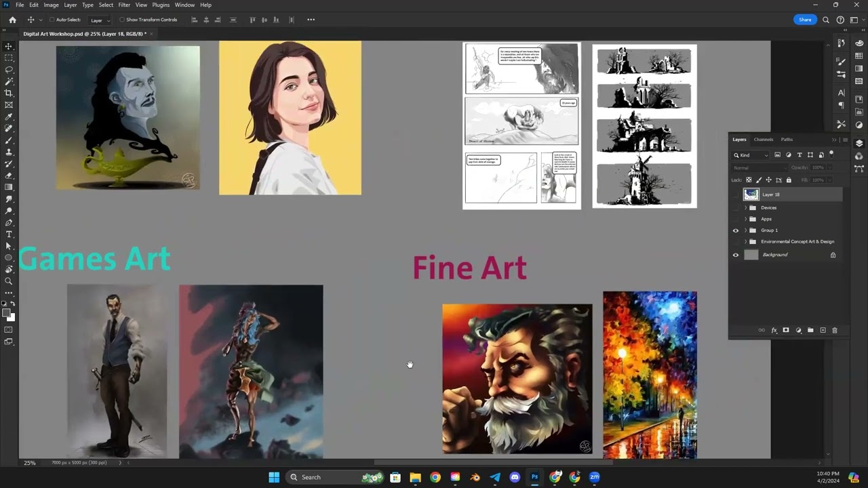The image size is (868, 488).
Task: Show Environmental Concept Art & Design group
Action: [736, 241]
